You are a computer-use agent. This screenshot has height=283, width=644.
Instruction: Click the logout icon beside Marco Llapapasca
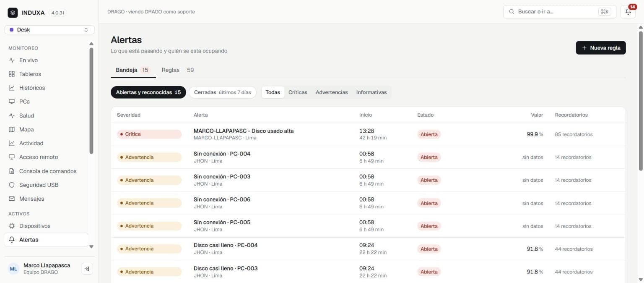87,269
